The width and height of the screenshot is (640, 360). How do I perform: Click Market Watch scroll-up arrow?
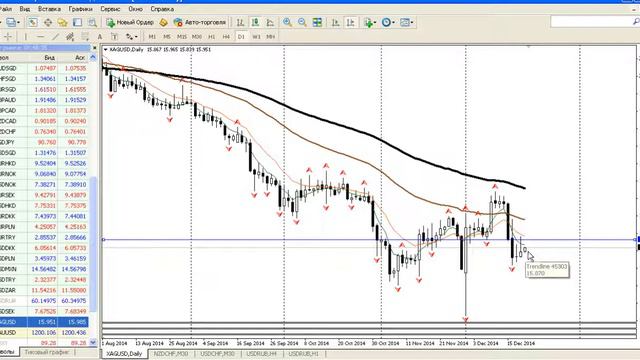pyautogui.click(x=93, y=58)
